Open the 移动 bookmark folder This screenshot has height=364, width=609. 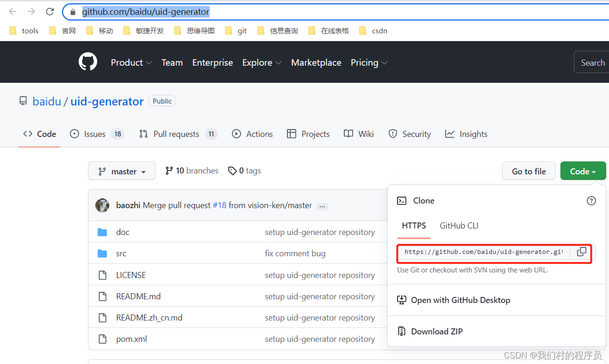point(99,31)
